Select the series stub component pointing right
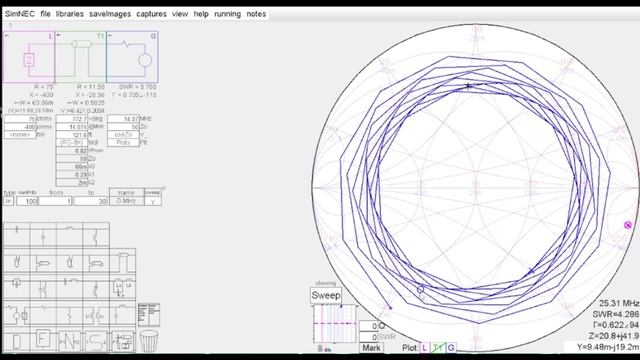 tap(43, 261)
